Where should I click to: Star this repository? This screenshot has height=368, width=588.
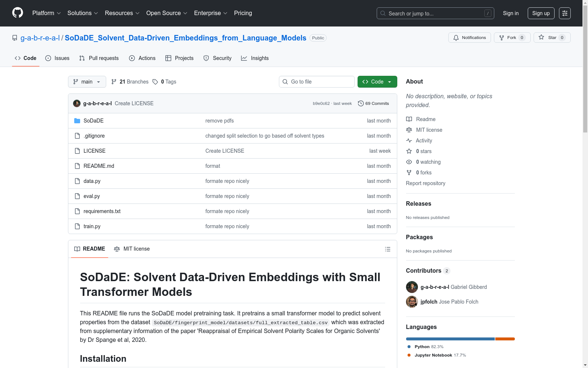pos(552,38)
